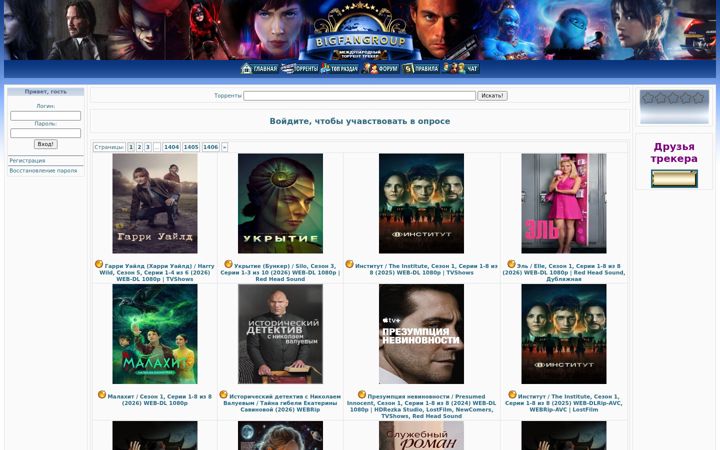Open Исторический детектив с Николаем Валуевым link

tap(281, 403)
